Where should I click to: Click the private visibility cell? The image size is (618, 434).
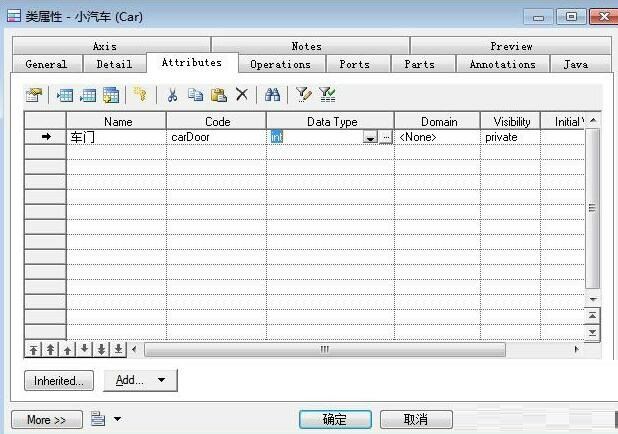click(x=511, y=137)
